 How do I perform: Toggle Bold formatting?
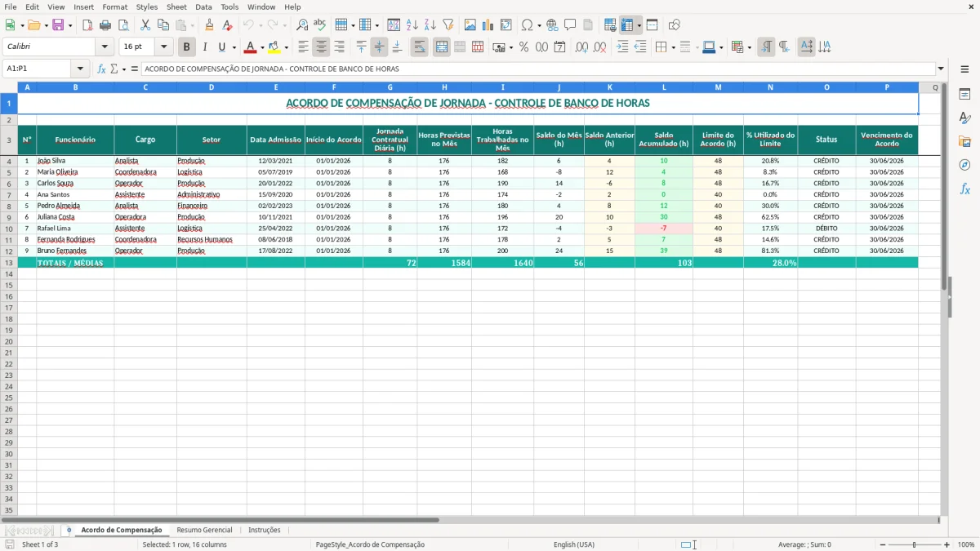[187, 47]
